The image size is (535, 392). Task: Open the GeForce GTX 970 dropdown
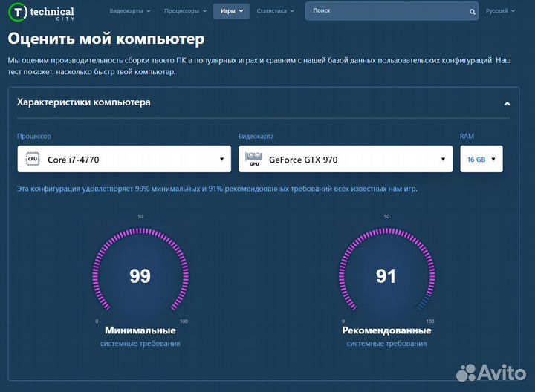(x=346, y=159)
